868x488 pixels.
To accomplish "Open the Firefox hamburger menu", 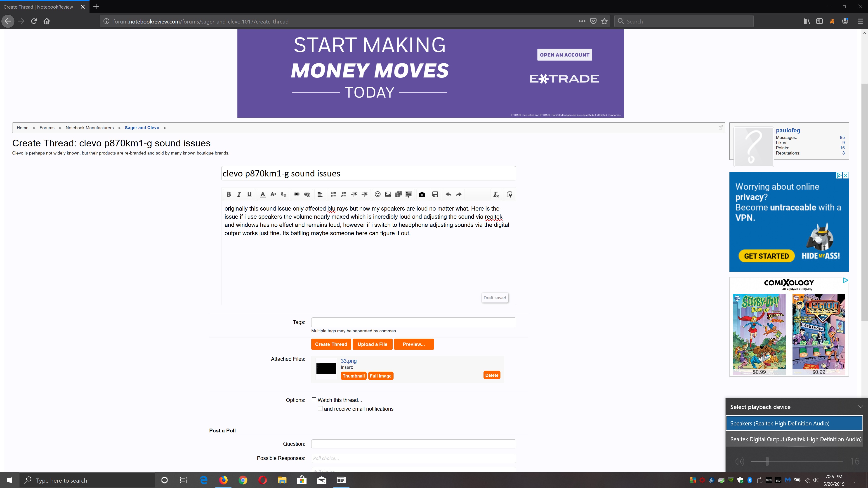I will click(x=860, y=21).
